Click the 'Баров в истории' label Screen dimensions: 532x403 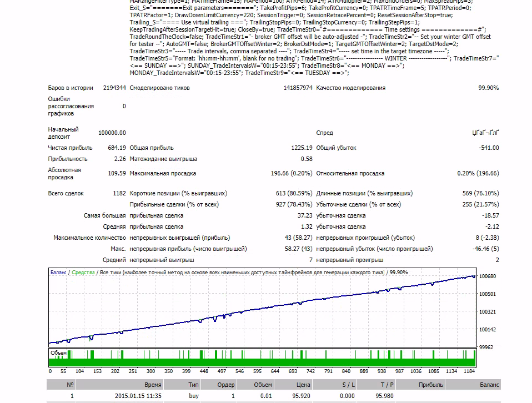pos(71,88)
